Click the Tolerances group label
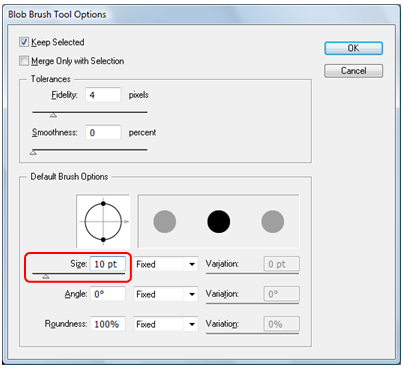 (x=51, y=79)
